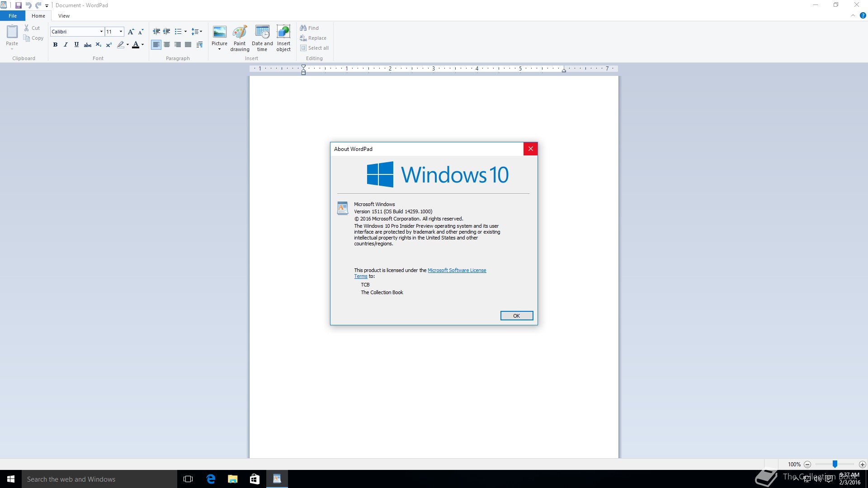
Task: Click the Shrink font icon
Action: click(141, 32)
